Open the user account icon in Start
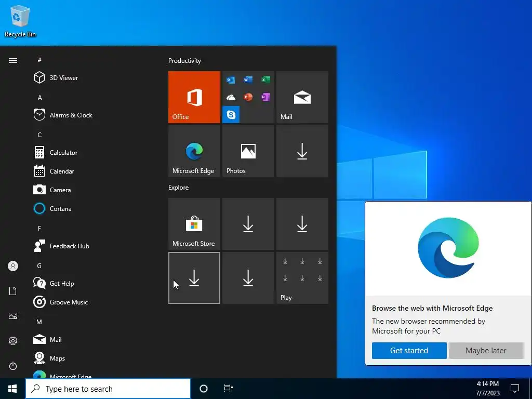The image size is (532, 399). (13, 266)
